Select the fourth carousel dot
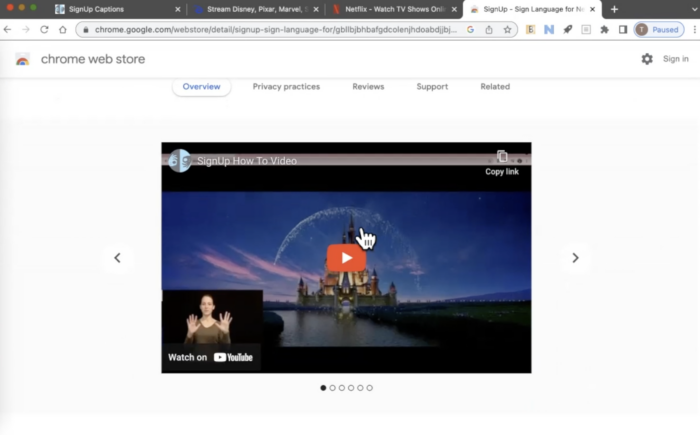Viewport: 700px width, 435px height. [x=351, y=388]
